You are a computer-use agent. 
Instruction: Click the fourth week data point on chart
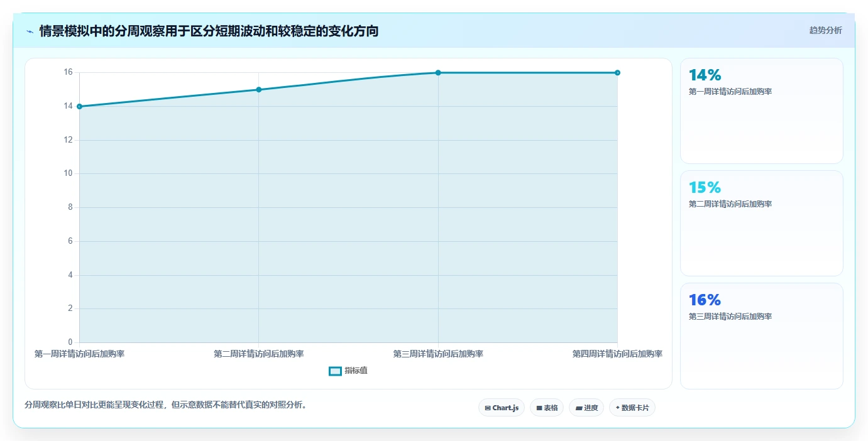[617, 73]
